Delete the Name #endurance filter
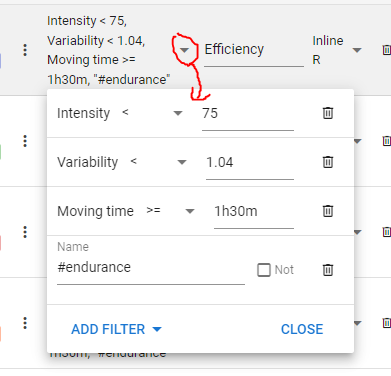The width and height of the screenshot is (391, 376). tap(328, 270)
